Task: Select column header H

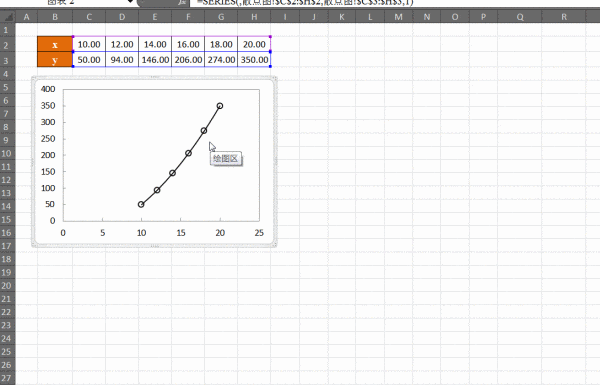Action: coord(254,17)
